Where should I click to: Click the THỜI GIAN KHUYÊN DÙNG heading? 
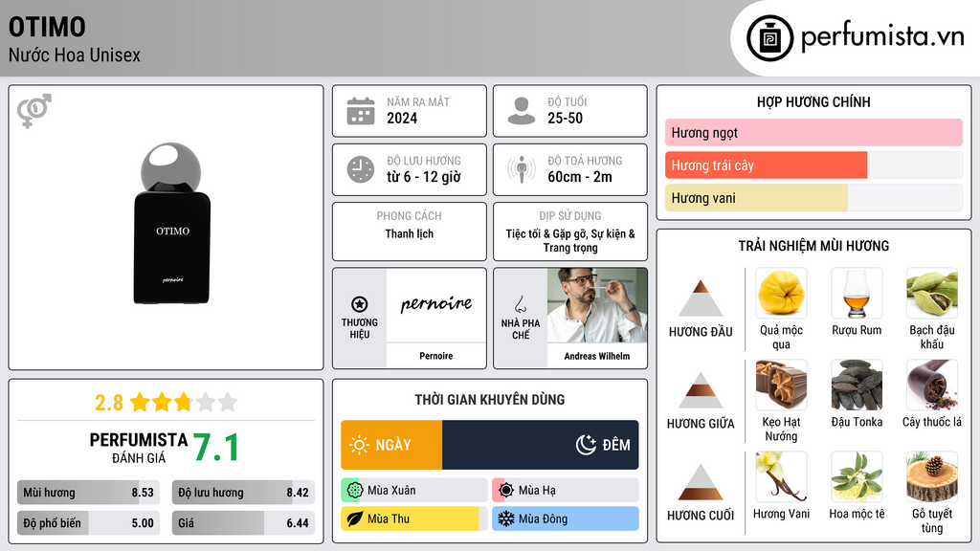(x=490, y=399)
